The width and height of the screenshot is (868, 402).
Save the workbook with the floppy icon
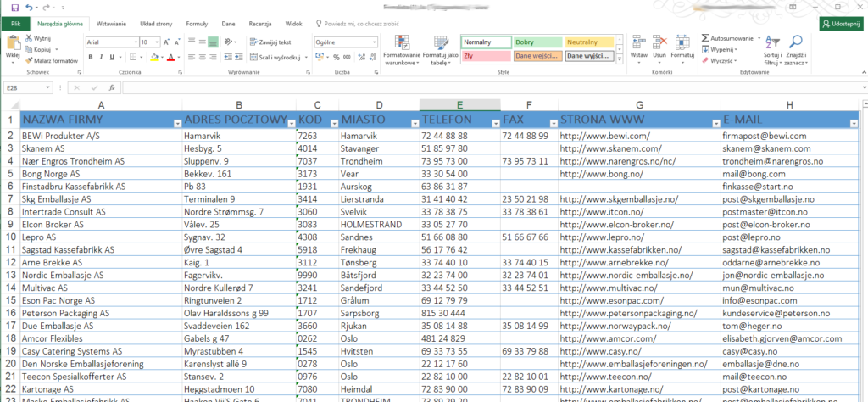14,8
